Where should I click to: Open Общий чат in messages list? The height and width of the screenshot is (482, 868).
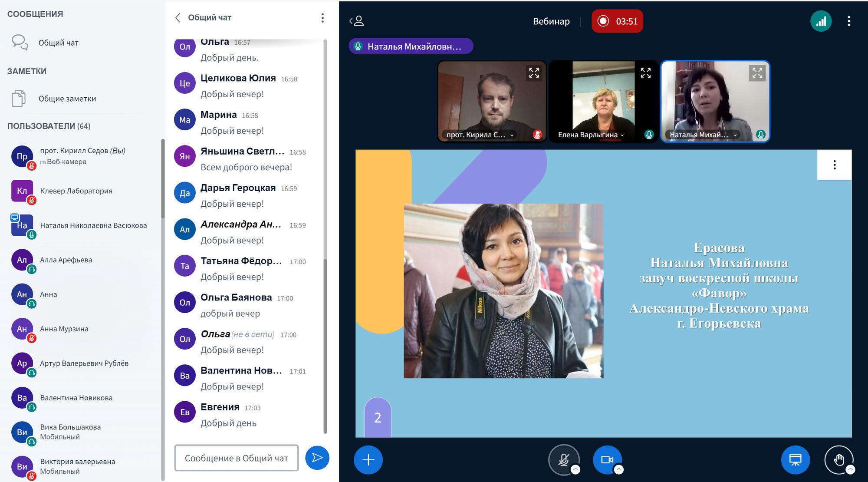coord(58,43)
